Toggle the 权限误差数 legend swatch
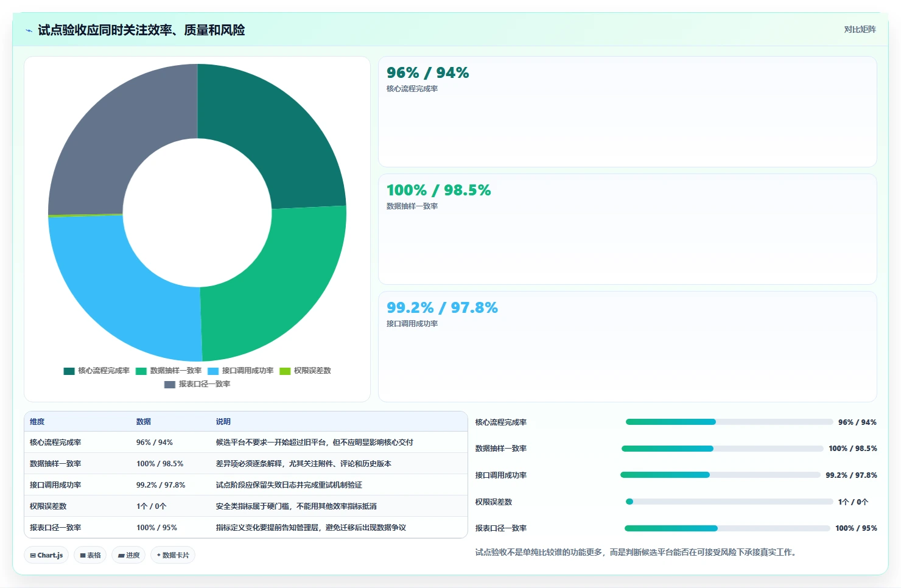 [x=285, y=371]
